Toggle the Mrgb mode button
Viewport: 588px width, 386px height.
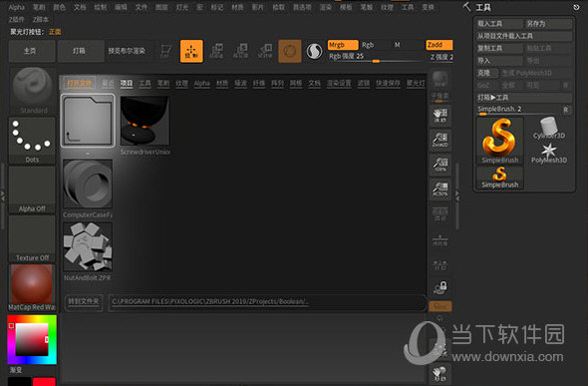click(x=343, y=45)
